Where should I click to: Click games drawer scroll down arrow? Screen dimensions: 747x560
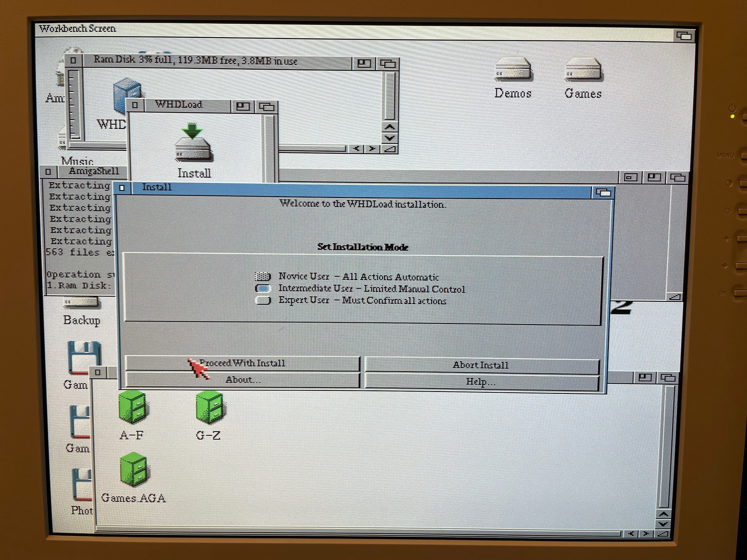[663, 524]
